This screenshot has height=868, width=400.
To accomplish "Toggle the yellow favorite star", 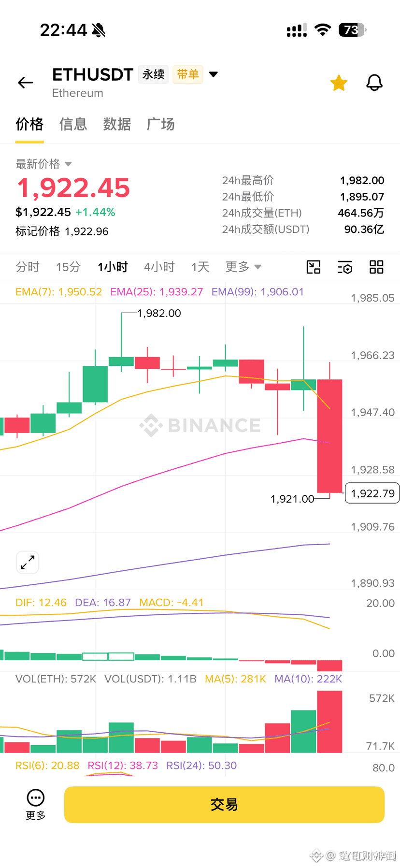I will coord(339,83).
